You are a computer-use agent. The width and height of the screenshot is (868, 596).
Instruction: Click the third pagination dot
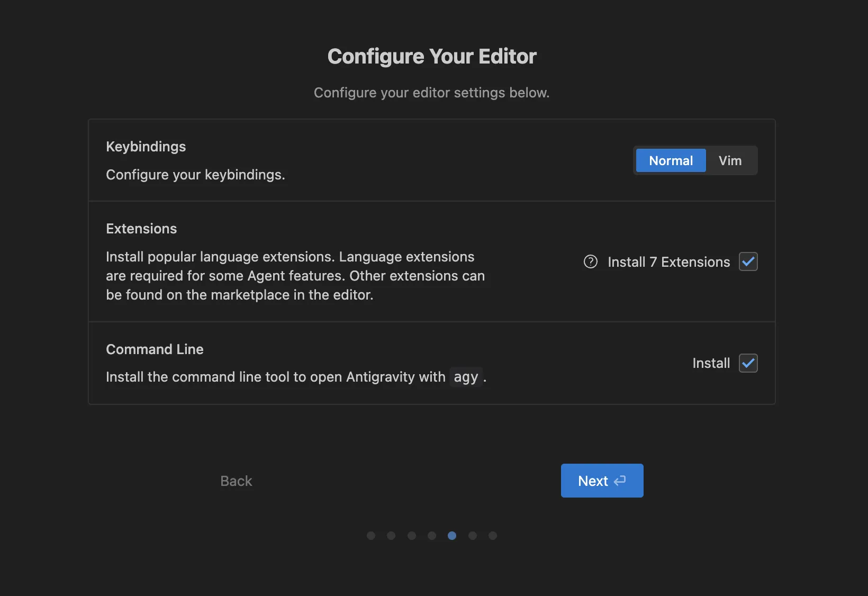[x=412, y=536]
